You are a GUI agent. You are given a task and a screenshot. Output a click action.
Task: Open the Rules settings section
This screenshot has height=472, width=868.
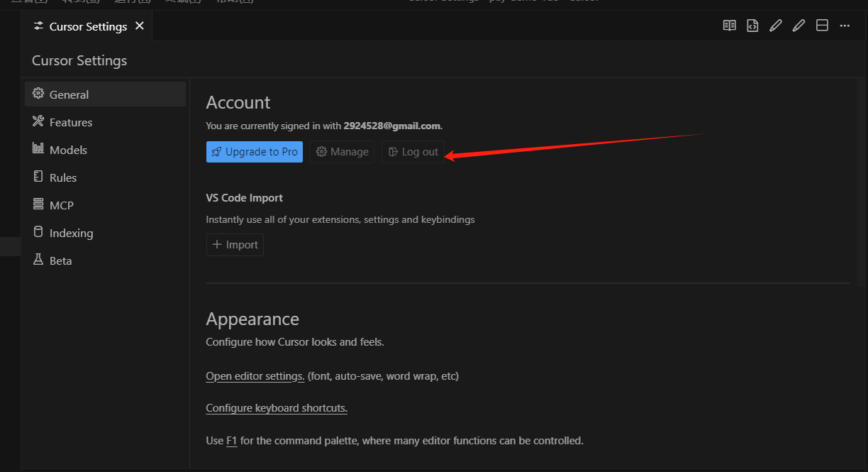coord(106,177)
